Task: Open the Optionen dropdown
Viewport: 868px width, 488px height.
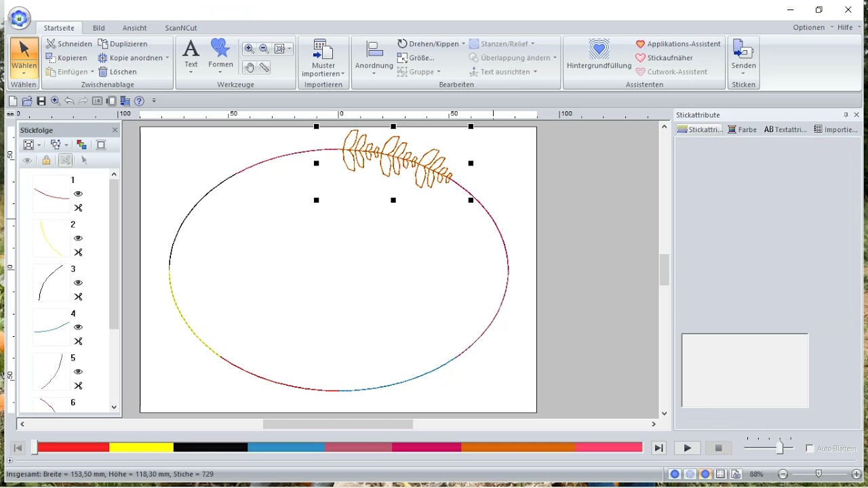Action: coord(813,27)
